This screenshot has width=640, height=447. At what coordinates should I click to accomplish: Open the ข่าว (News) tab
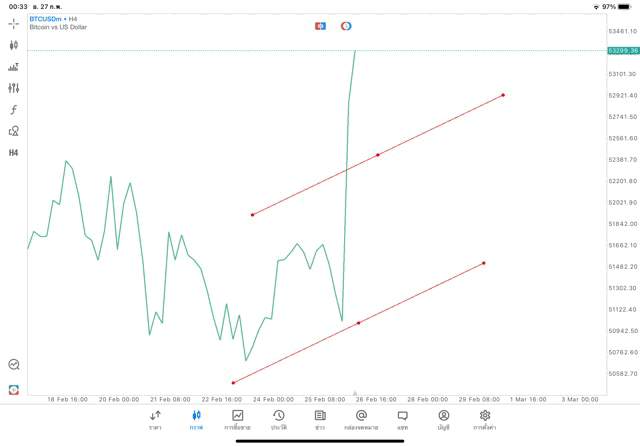(x=320, y=419)
